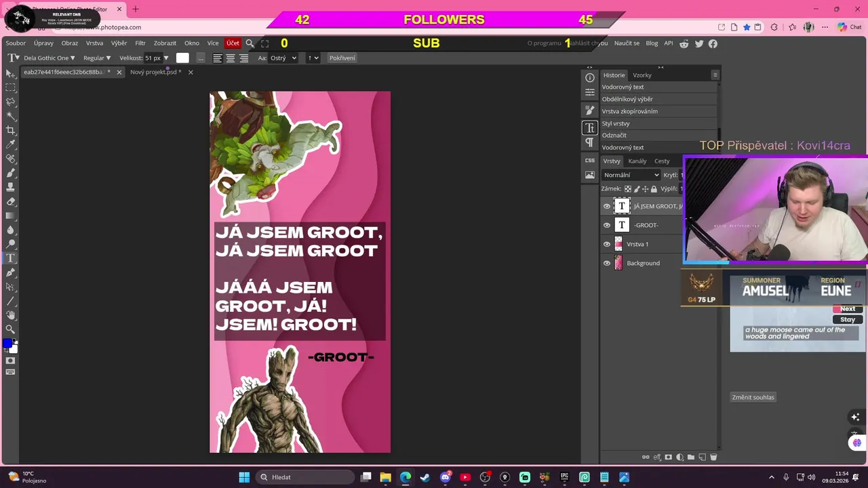The height and width of the screenshot is (488, 868).
Task: Hide the Vrstva 1 layer
Action: 607,244
